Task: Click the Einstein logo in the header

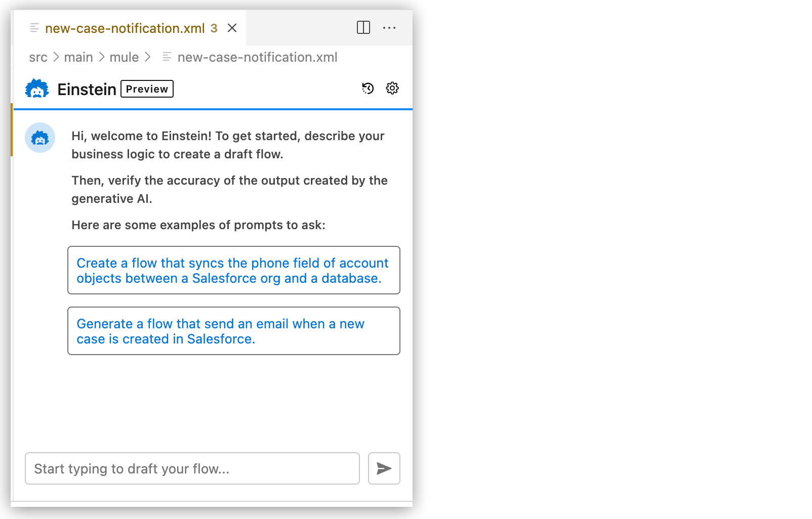Action: [x=37, y=89]
